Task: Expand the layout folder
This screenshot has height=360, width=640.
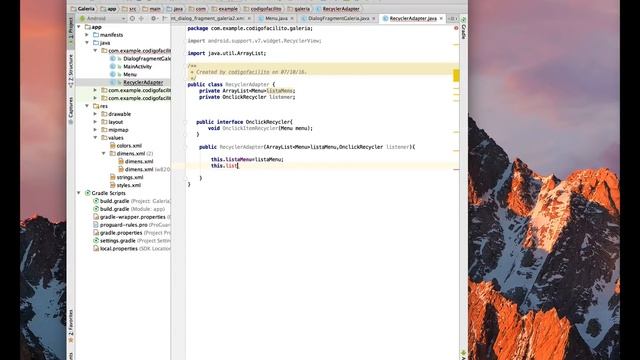Action: coord(95,122)
